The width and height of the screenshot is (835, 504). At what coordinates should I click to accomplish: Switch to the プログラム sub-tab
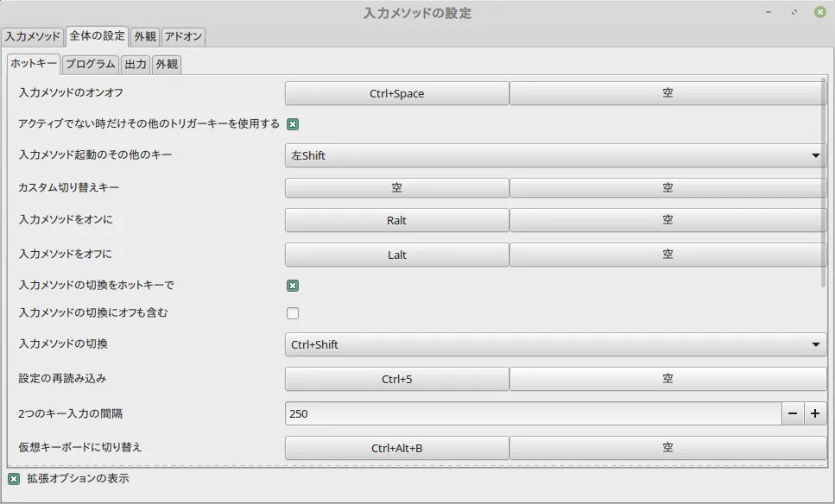(x=90, y=64)
